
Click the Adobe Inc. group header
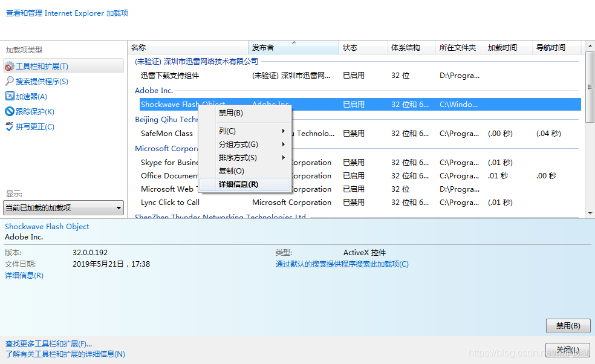pyautogui.click(x=154, y=90)
